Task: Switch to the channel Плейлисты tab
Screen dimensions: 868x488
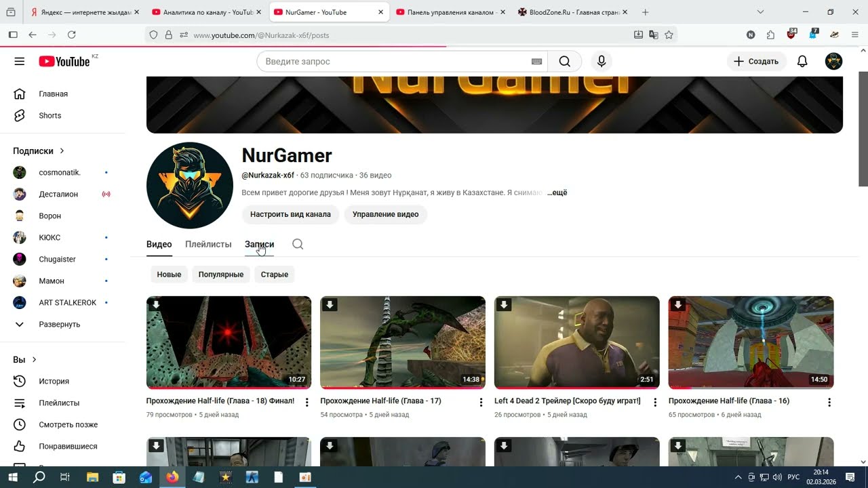Action: pos(208,244)
